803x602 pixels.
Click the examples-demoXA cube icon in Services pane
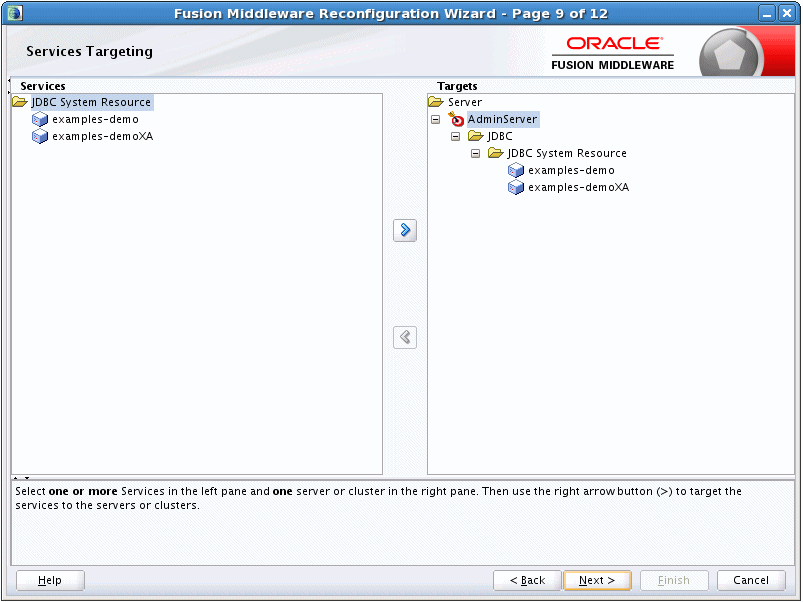[x=40, y=136]
